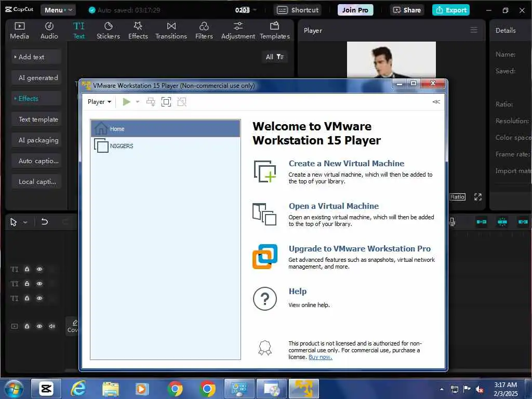Open the Templates tab
This screenshot has height=399, width=532.
pos(274,31)
